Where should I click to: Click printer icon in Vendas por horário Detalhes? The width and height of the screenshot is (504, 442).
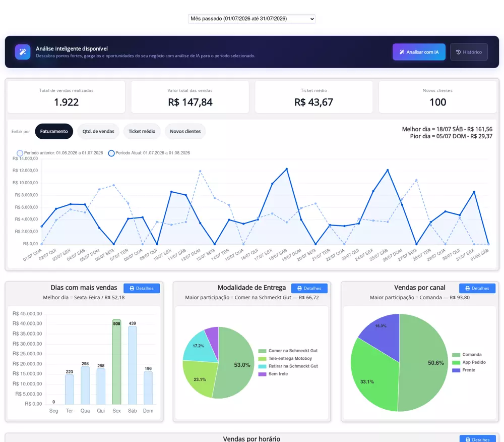pyautogui.click(x=468, y=439)
